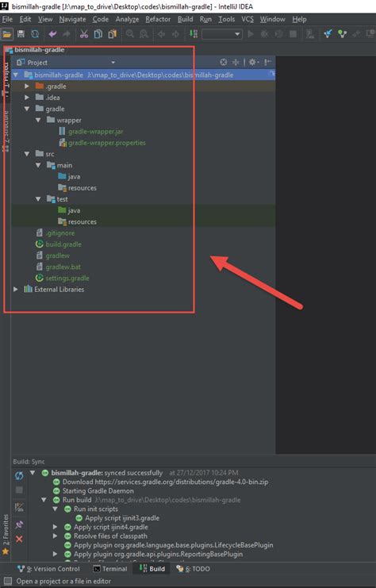Open the VCS menu
This screenshot has height=588, width=376.
coord(247,19)
